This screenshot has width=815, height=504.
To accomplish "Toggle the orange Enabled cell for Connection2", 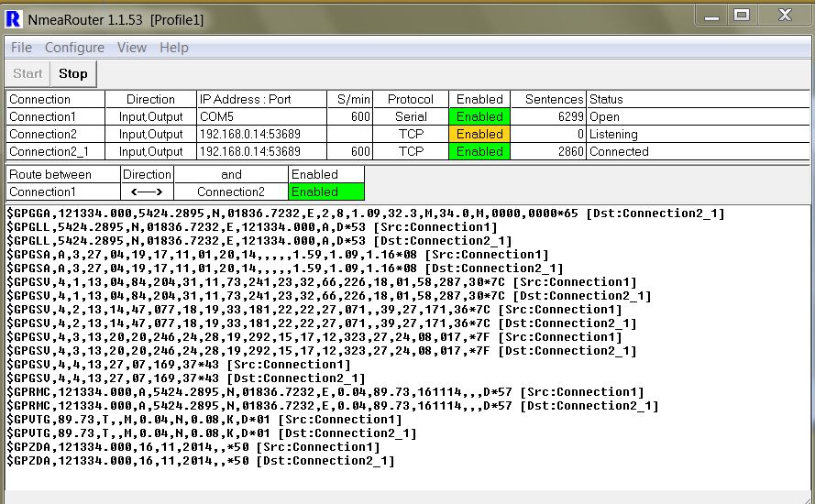I will tap(479, 134).
